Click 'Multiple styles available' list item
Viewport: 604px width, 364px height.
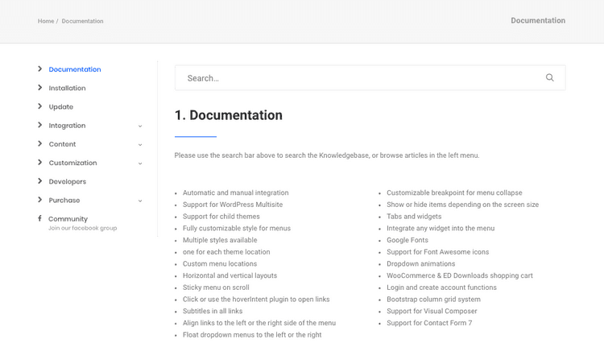tap(220, 240)
